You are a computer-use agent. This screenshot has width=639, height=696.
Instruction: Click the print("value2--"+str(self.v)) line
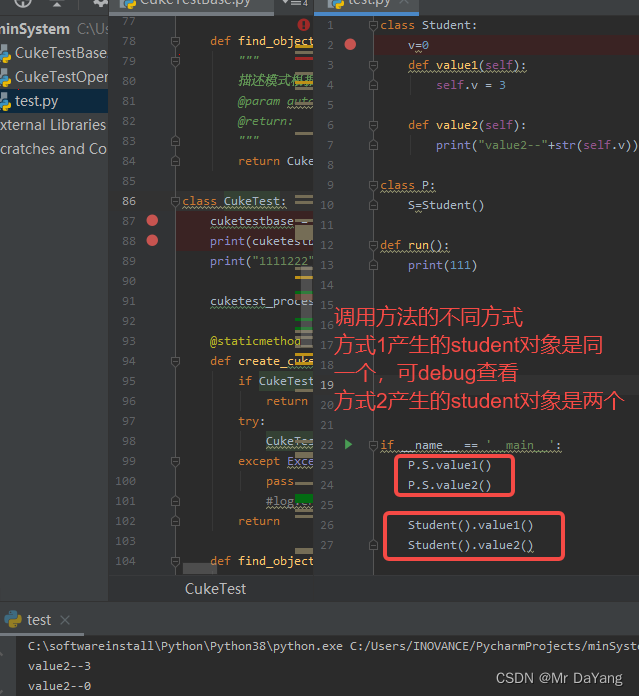pos(536,145)
